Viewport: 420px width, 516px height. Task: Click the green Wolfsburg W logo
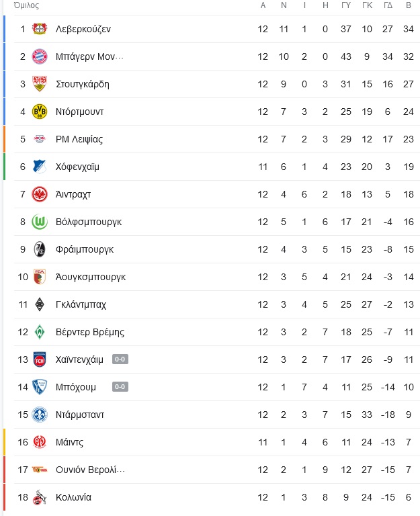40,222
